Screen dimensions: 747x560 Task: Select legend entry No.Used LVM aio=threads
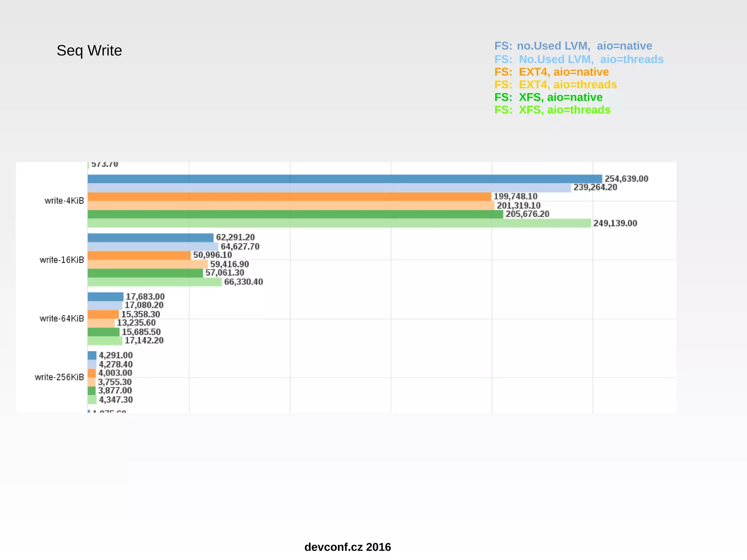coord(578,59)
